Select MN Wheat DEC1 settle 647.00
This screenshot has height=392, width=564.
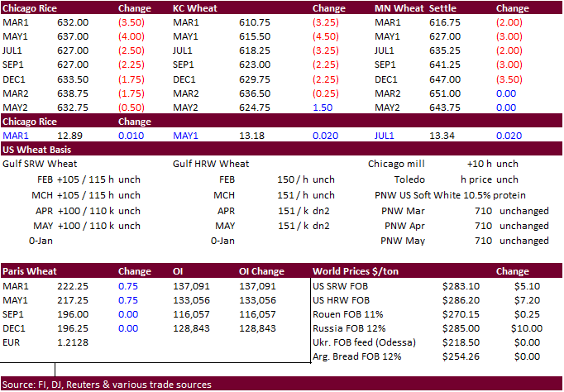coord(445,79)
